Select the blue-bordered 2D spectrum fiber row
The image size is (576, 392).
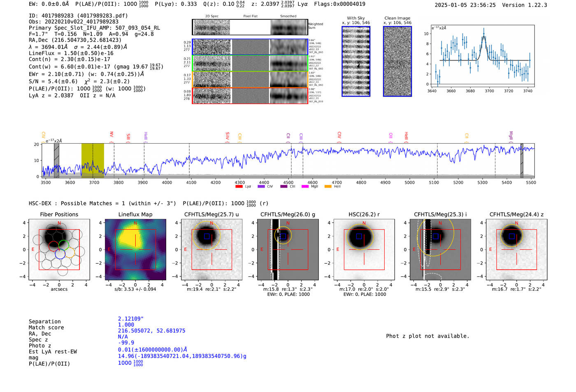click(x=250, y=47)
